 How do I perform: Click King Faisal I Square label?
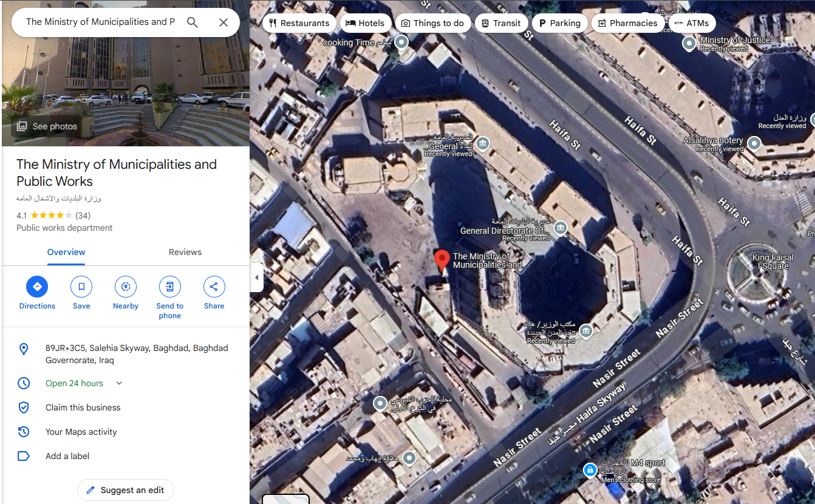click(x=772, y=262)
